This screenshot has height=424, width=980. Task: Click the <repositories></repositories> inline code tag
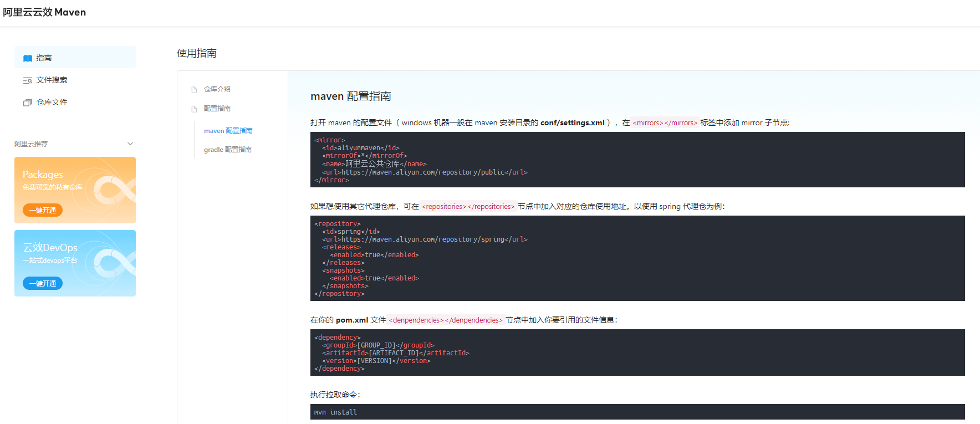[468, 206]
